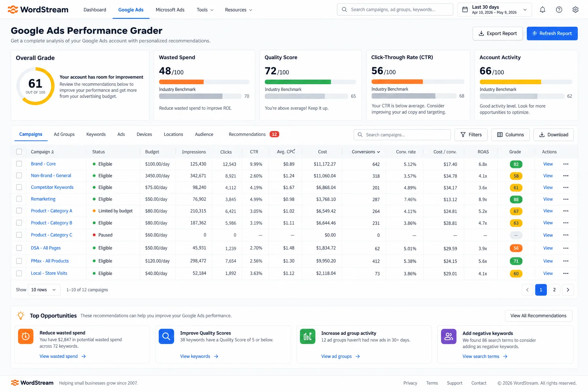
Task: Click the calendar icon in date range
Action: click(x=465, y=9)
